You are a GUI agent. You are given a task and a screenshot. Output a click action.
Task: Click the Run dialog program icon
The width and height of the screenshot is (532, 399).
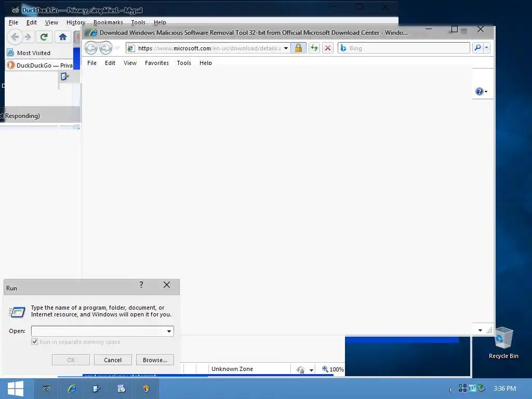tap(17, 312)
